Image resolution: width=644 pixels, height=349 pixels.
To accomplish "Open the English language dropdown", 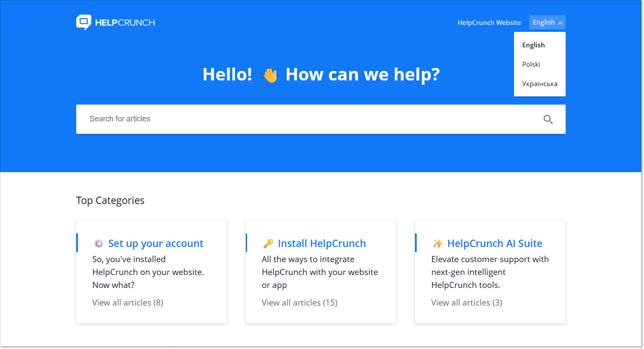I will (544, 22).
